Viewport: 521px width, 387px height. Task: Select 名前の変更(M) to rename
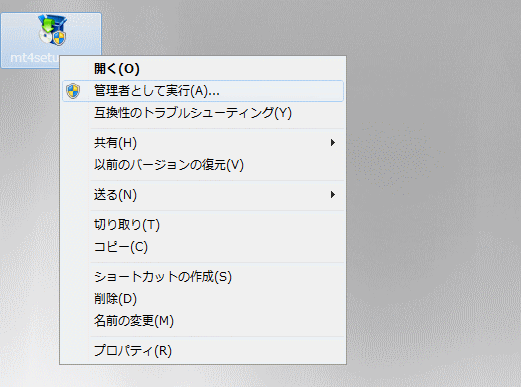coord(203,321)
